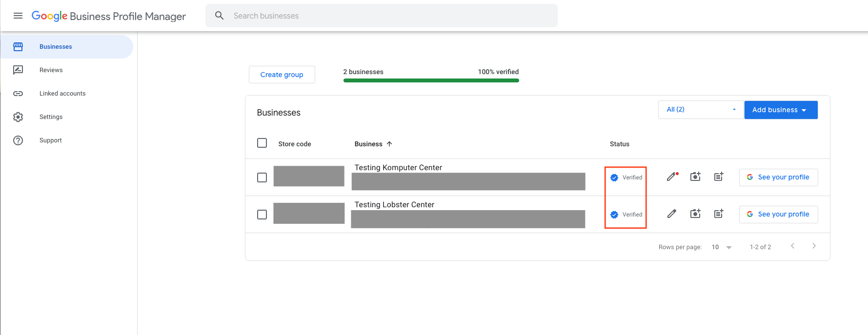Click the Settings gear icon
Screen dimensions: 868x335
coord(18,117)
